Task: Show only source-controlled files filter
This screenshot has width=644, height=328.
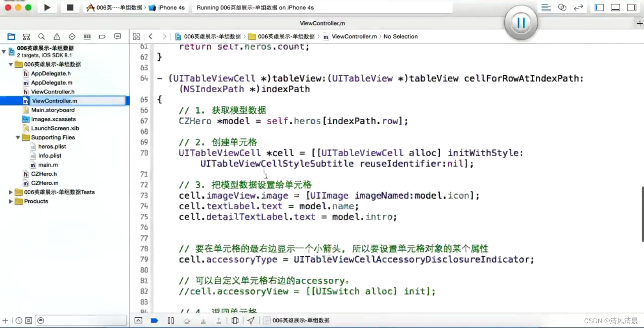Action: pyautogui.click(x=28, y=321)
